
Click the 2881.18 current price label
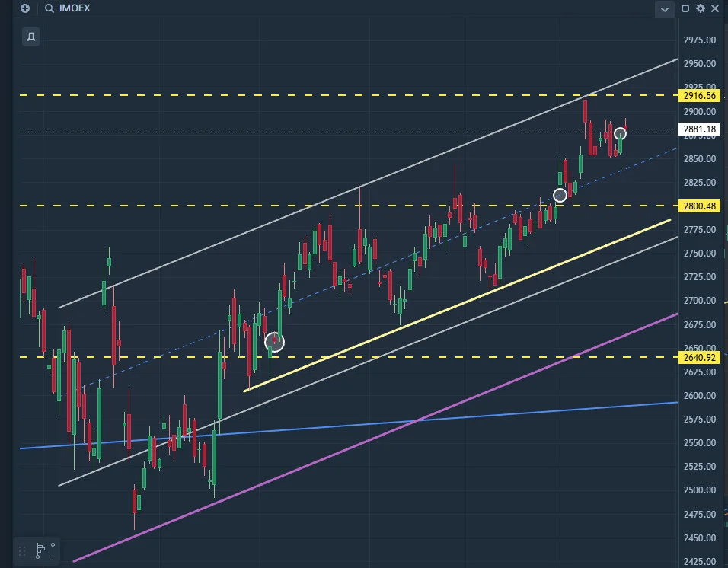point(699,129)
